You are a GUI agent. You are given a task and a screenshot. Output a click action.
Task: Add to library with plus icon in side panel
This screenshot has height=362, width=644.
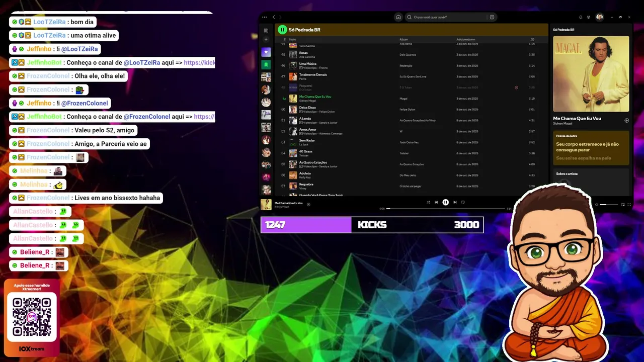tap(626, 120)
